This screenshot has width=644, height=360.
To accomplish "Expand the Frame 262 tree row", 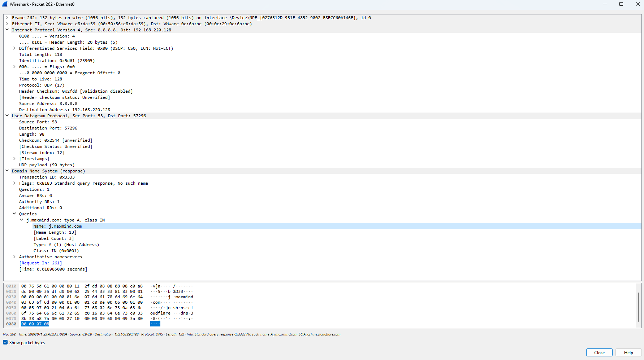I will tap(7, 18).
